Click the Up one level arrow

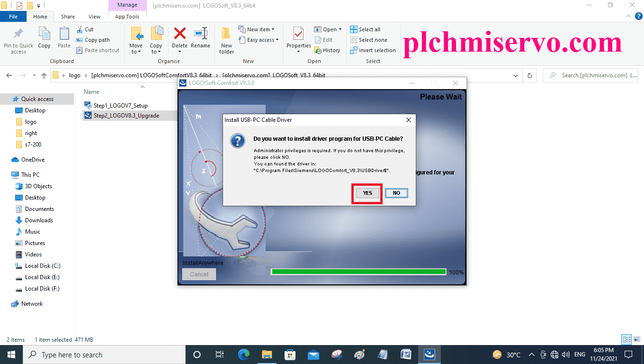[x=44, y=75]
